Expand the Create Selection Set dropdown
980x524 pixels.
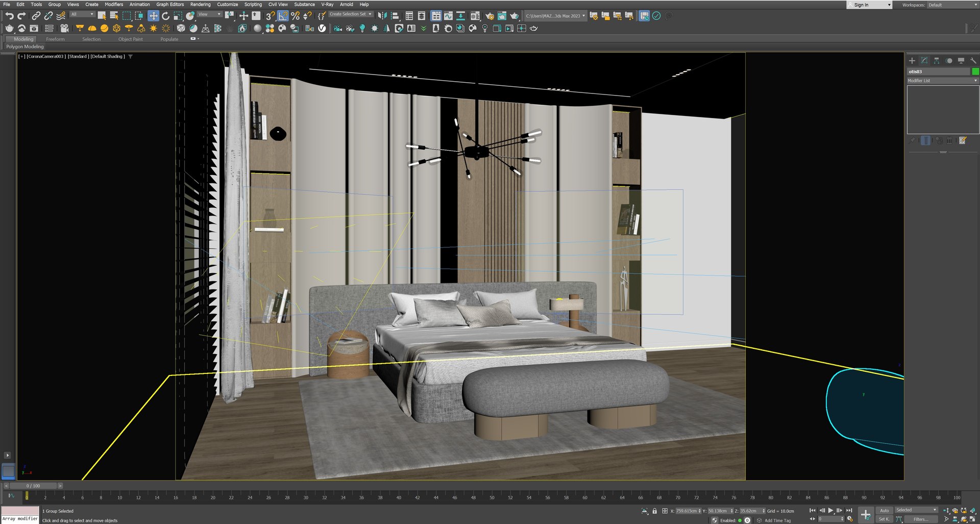coord(351,14)
